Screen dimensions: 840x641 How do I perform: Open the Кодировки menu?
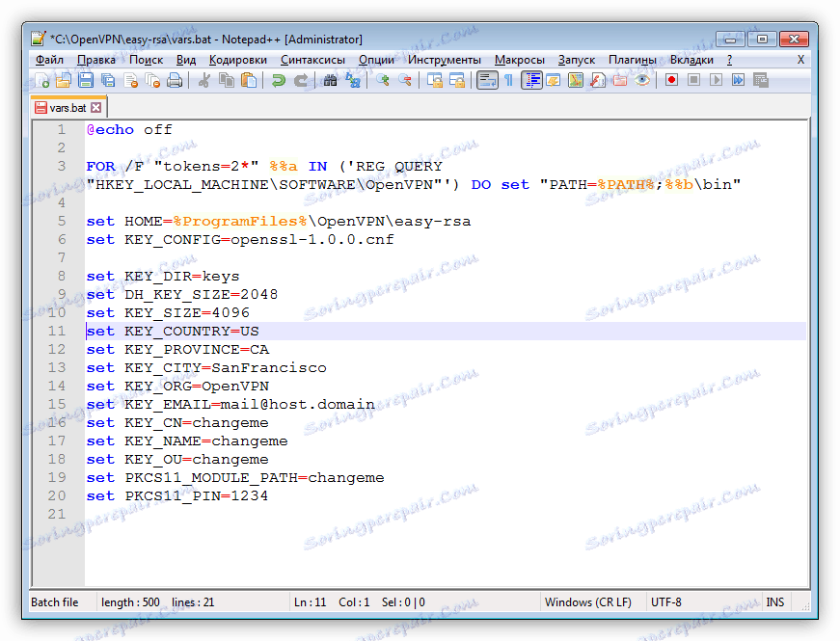[x=238, y=60]
